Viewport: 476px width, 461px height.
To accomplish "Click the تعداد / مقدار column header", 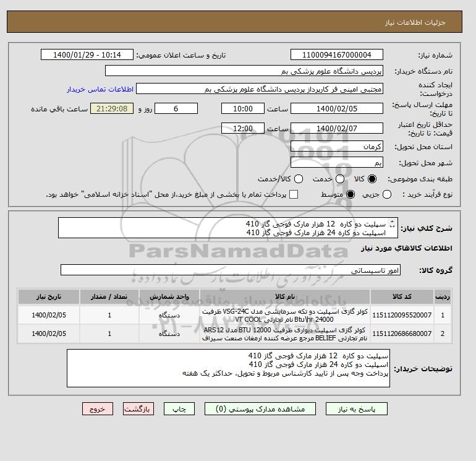I will [x=109, y=296].
